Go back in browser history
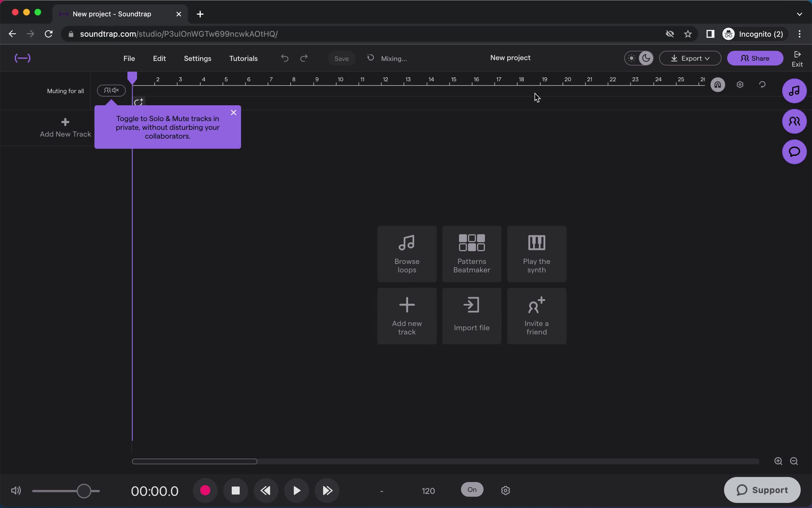Viewport: 812px width, 508px height. click(x=12, y=34)
